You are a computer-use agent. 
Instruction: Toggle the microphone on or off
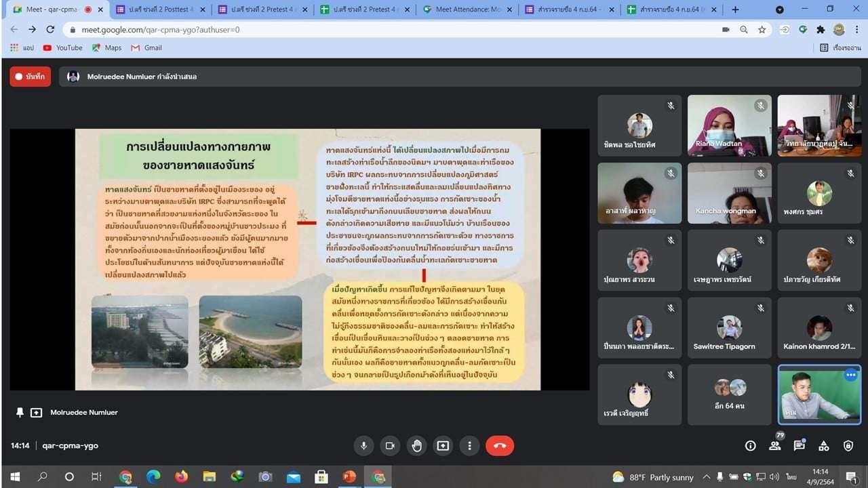point(363,445)
